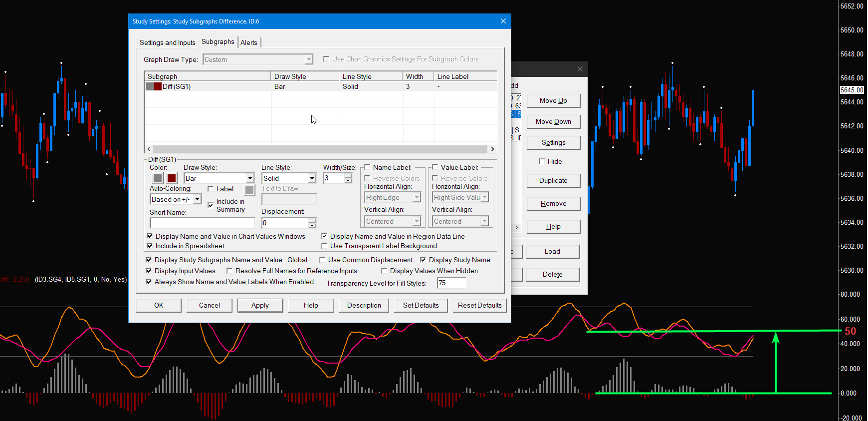Click the secondary dark red color swatch
The height and width of the screenshot is (421, 868).
[x=172, y=178]
